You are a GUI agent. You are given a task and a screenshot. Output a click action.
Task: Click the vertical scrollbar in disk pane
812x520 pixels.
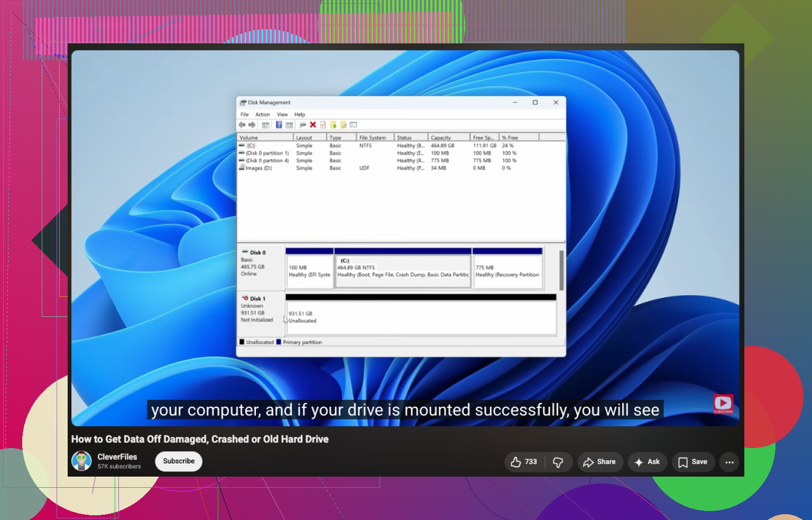click(561, 270)
